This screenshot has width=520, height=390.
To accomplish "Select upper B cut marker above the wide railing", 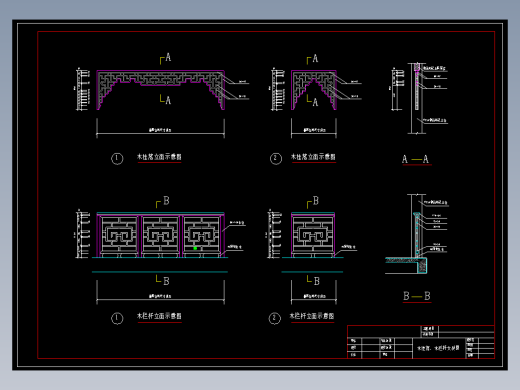I will point(163,202).
